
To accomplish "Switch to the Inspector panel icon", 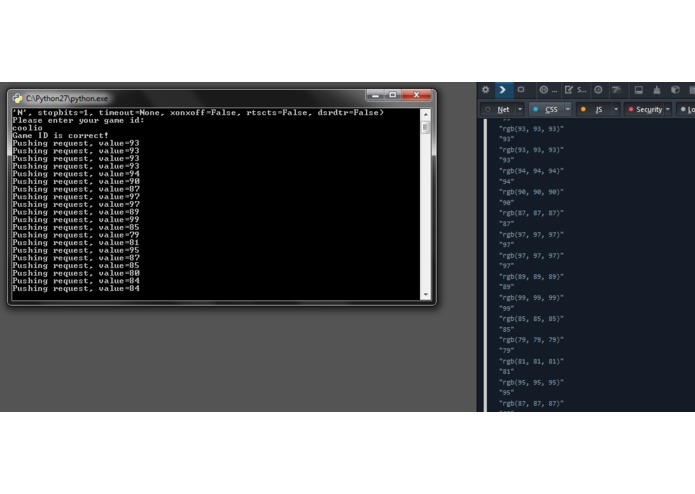I will 521,90.
